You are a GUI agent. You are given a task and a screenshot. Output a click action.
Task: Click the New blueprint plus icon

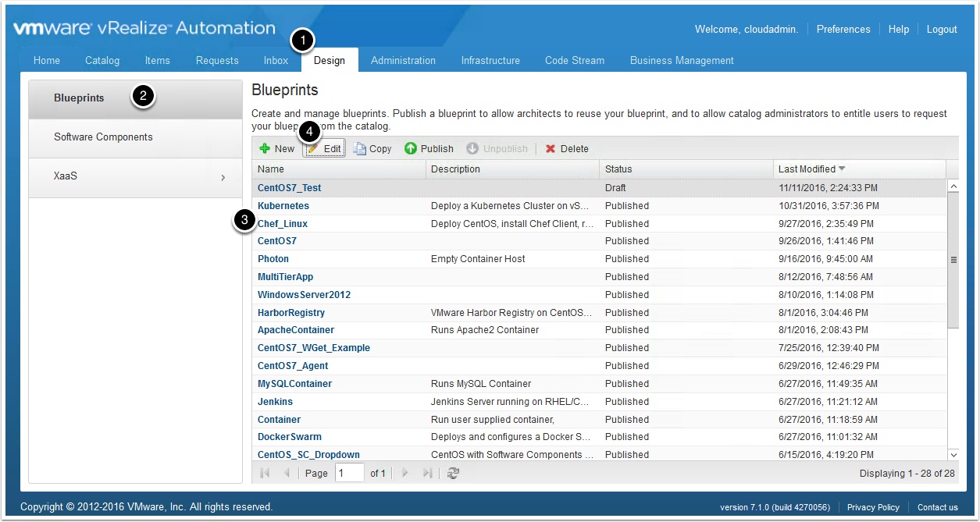coord(265,148)
